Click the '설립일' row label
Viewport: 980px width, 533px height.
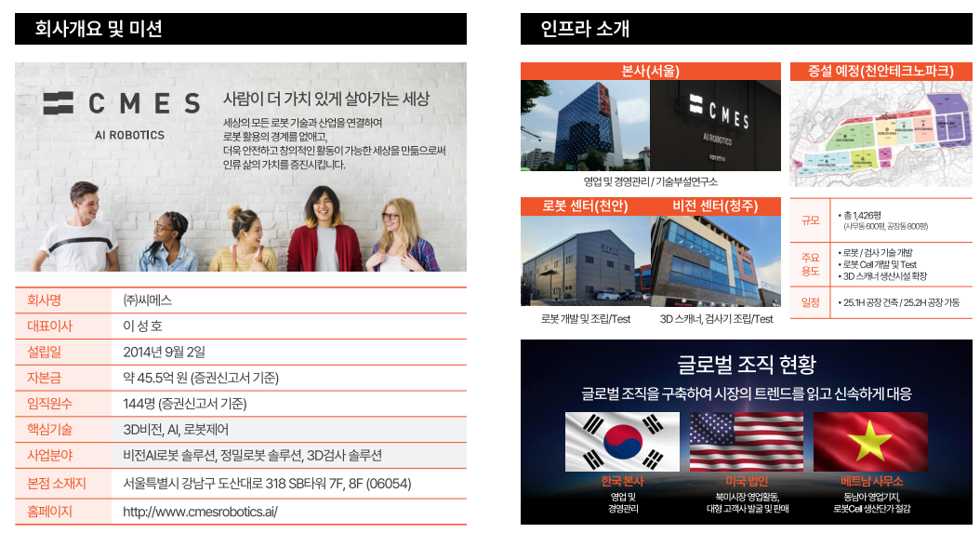pyautogui.click(x=44, y=352)
